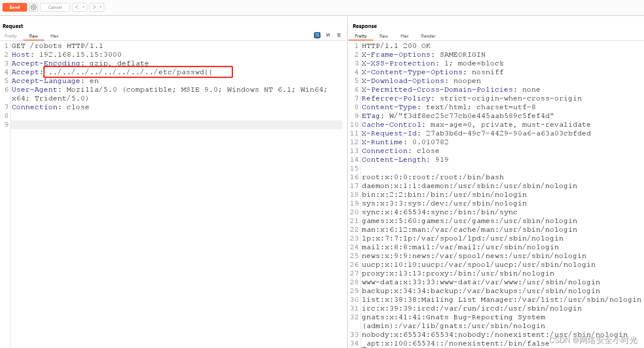Click the empty line 9 in request editor
This screenshot has width=644, height=348.
176,125
